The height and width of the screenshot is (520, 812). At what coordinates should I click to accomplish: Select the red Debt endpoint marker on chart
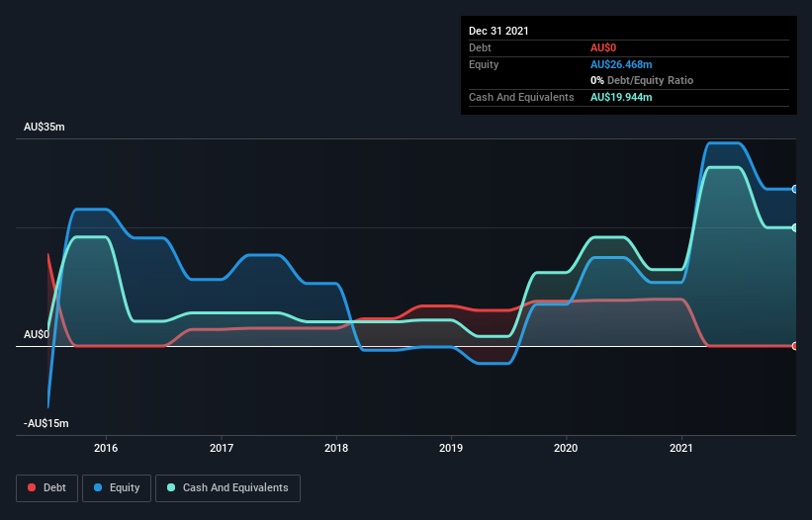(x=795, y=346)
